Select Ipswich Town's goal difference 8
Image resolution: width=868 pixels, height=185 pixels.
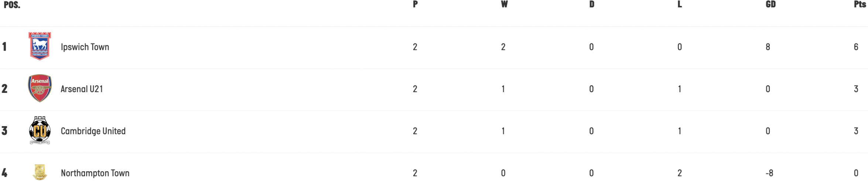click(x=768, y=47)
